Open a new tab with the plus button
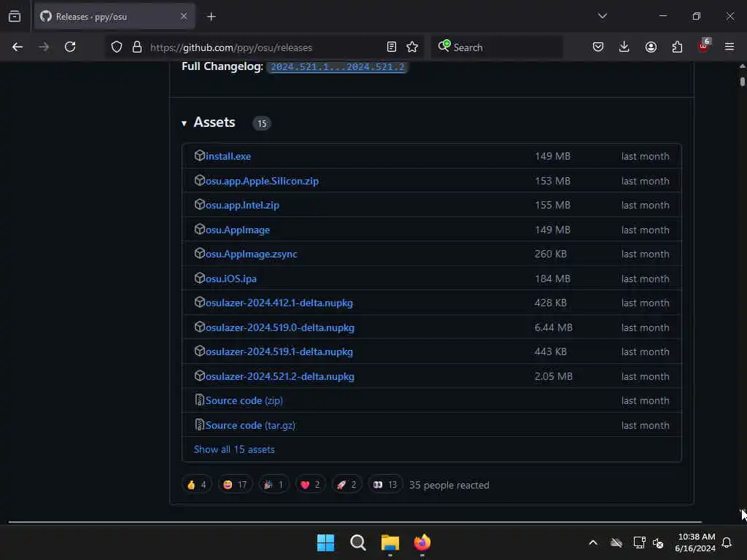747x560 pixels. point(212,17)
